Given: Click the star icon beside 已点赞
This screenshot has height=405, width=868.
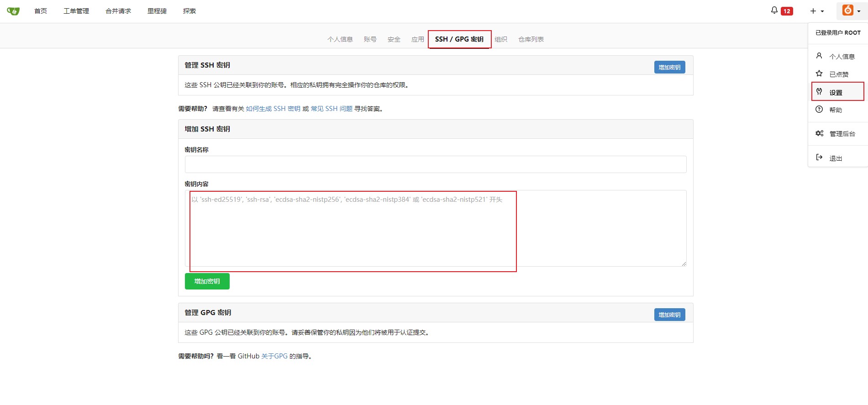Looking at the screenshot, I should (x=819, y=74).
